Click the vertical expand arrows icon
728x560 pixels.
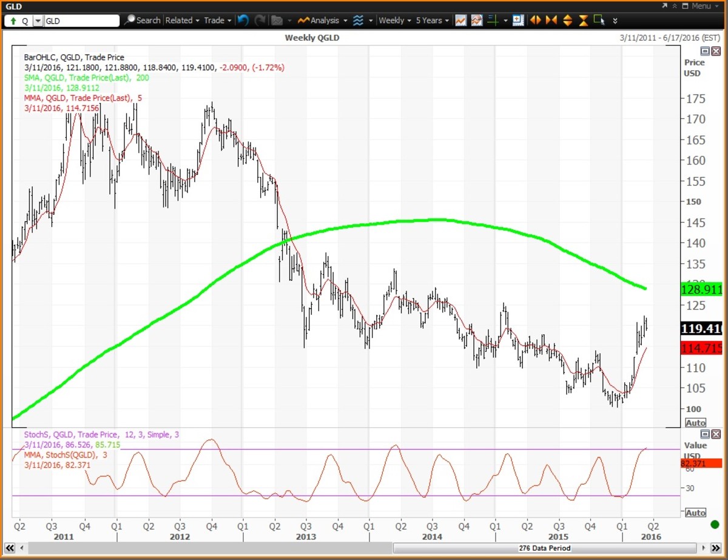point(567,20)
